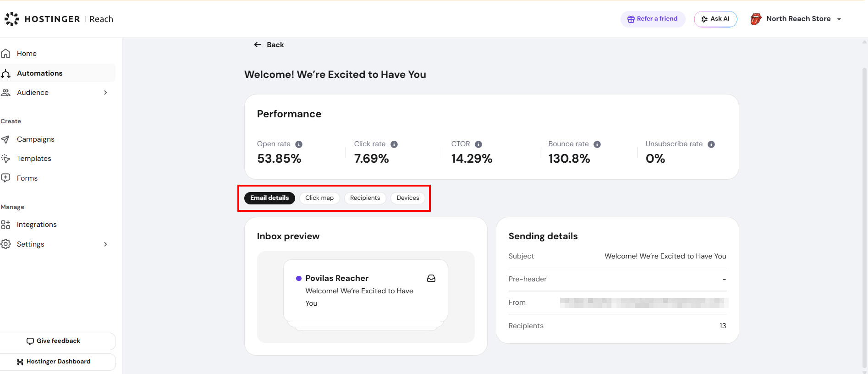This screenshot has width=868, height=374.
Task: Click the inbox tray icon in preview card
Action: [x=431, y=278]
